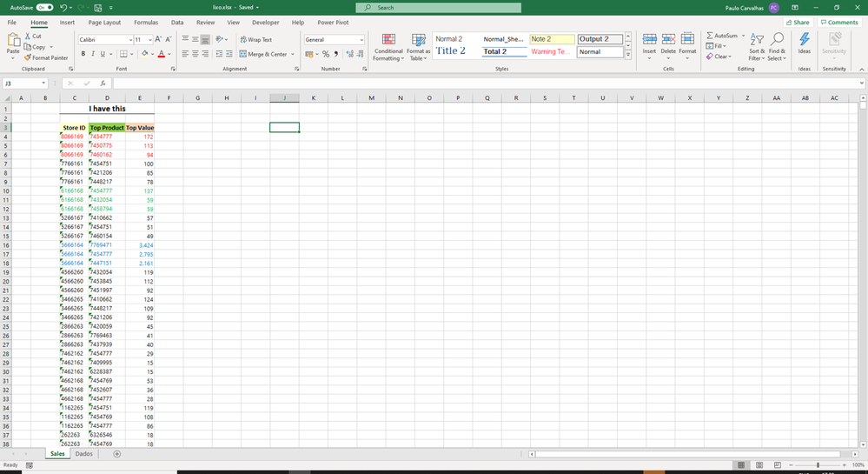868x474 pixels.
Task: Toggle bold formatting
Action: point(83,54)
